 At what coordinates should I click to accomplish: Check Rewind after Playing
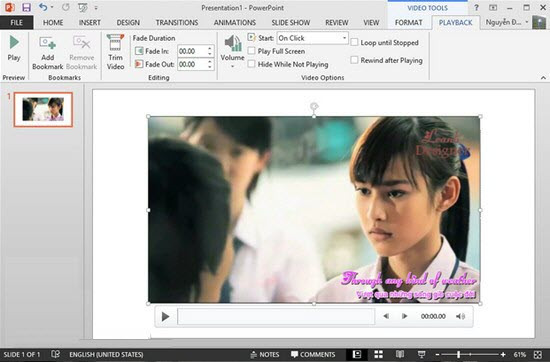pyautogui.click(x=354, y=60)
